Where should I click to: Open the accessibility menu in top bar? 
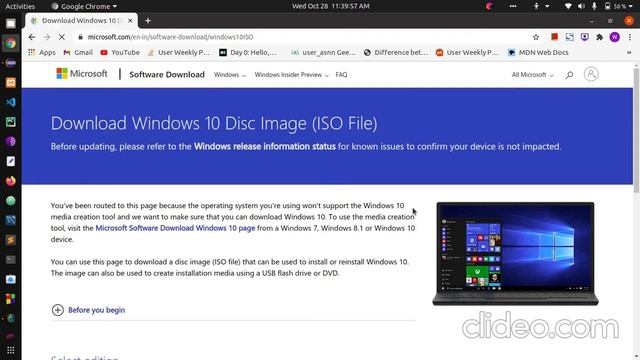541,6
